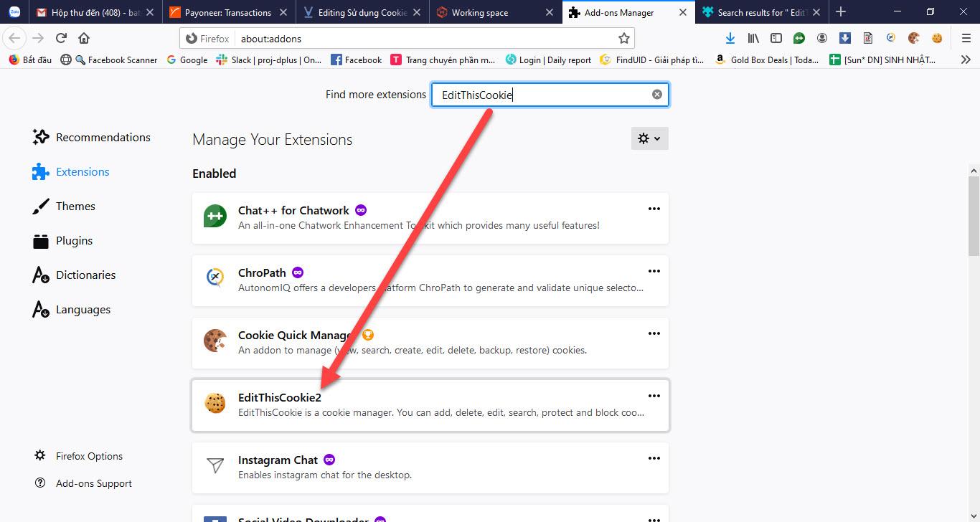Image resolution: width=980 pixels, height=522 pixels.
Task: Open the Firefox hamburger menu
Action: (x=966, y=38)
